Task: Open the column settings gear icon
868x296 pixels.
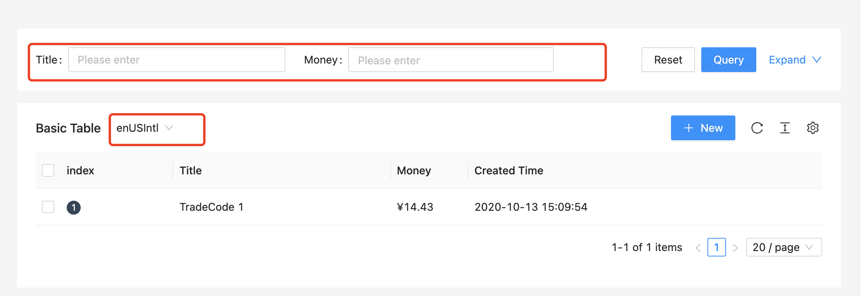Action: [x=813, y=128]
